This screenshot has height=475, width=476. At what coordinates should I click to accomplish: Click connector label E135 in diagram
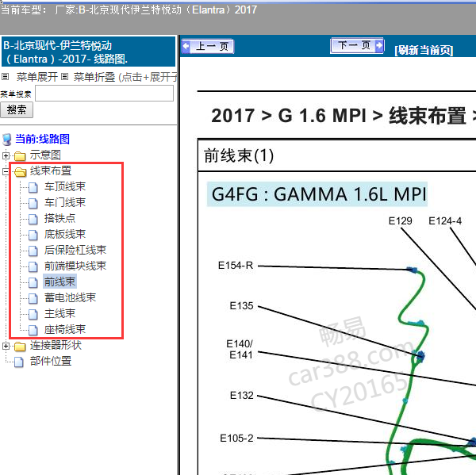(242, 305)
